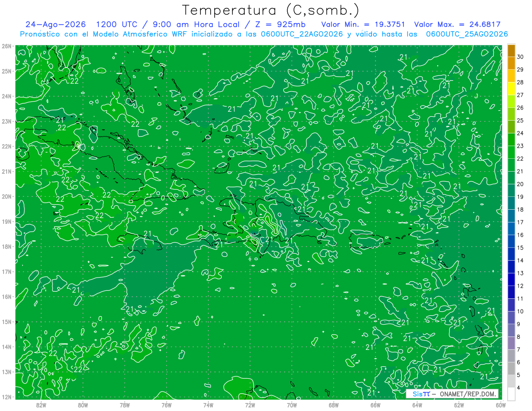
Task: Click the "15N" latitude axis label
Action: click(x=7, y=321)
